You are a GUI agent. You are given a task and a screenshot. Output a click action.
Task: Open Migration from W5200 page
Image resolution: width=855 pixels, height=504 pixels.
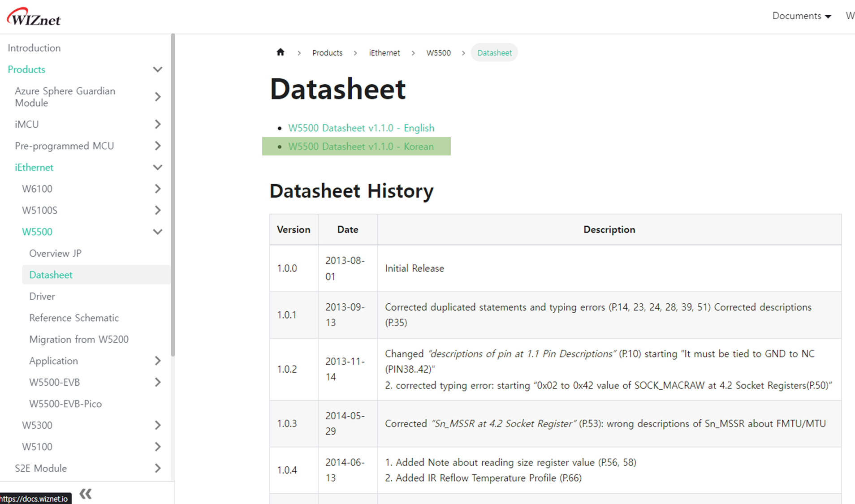(79, 339)
